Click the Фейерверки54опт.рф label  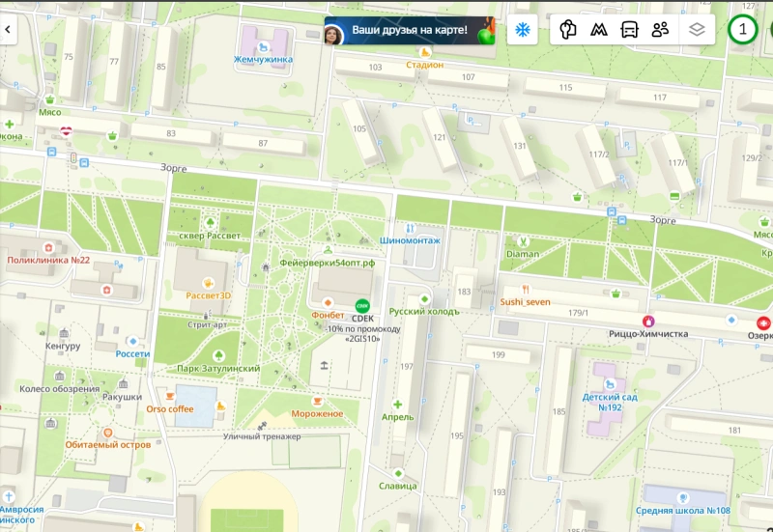(328, 263)
